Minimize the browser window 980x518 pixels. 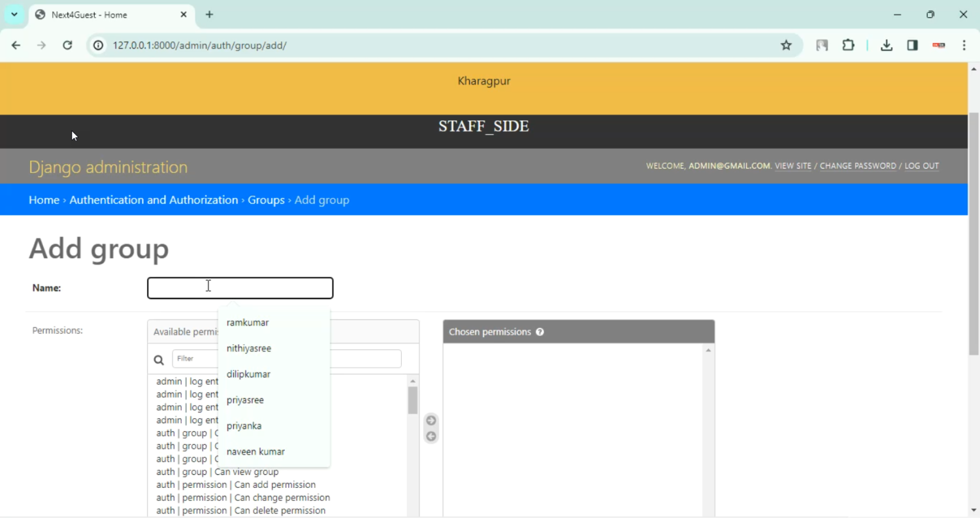[898, 14]
